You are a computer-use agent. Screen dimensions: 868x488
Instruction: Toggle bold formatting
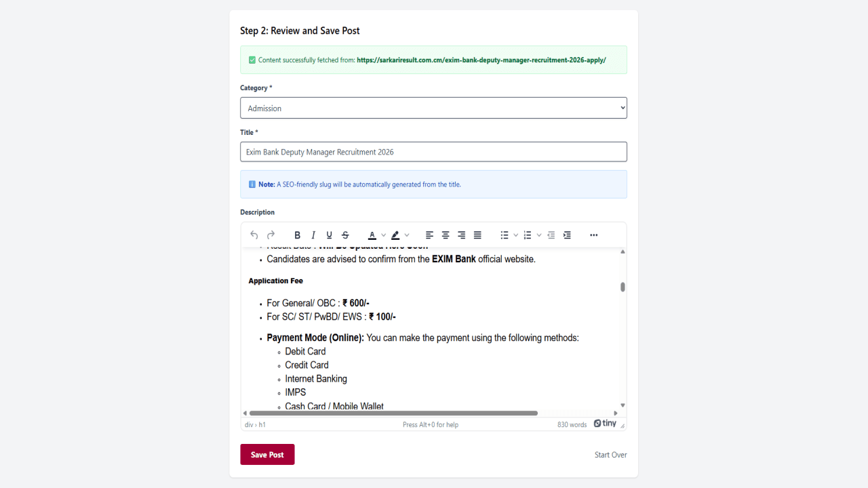click(x=297, y=235)
